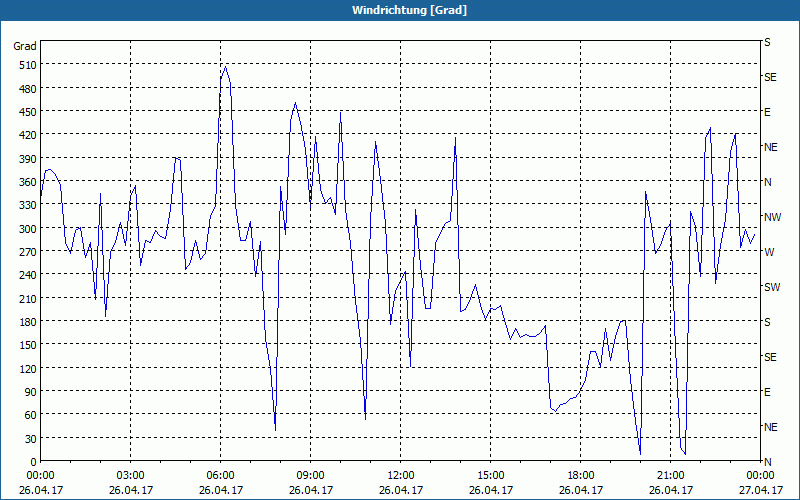Click the NE compass label at the 30 gridline
Screen dimensions: 800x500
[771, 427]
